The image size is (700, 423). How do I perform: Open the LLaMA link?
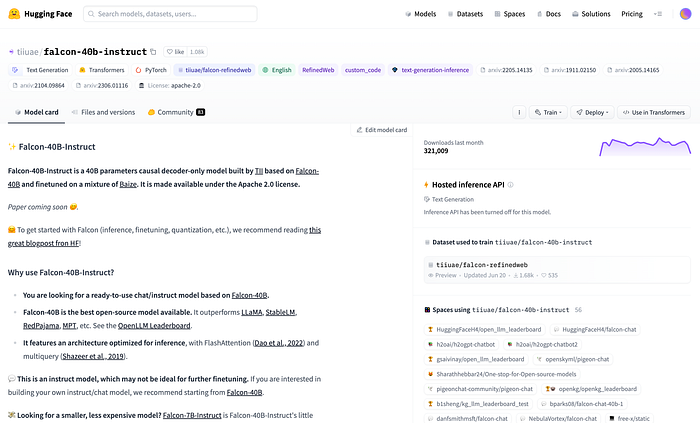pos(252,312)
